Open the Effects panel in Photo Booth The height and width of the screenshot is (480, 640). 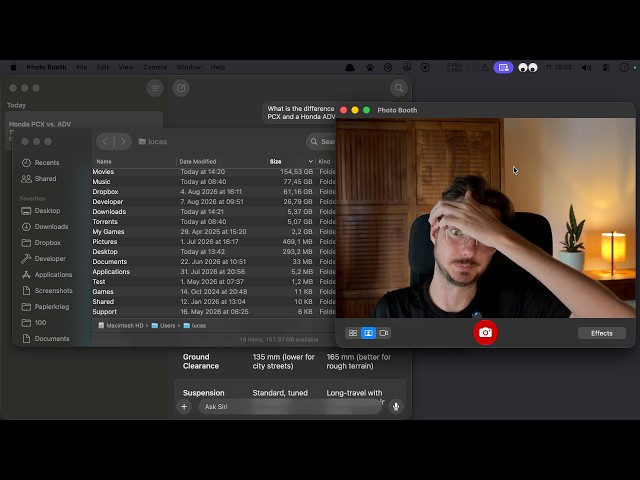(x=602, y=333)
